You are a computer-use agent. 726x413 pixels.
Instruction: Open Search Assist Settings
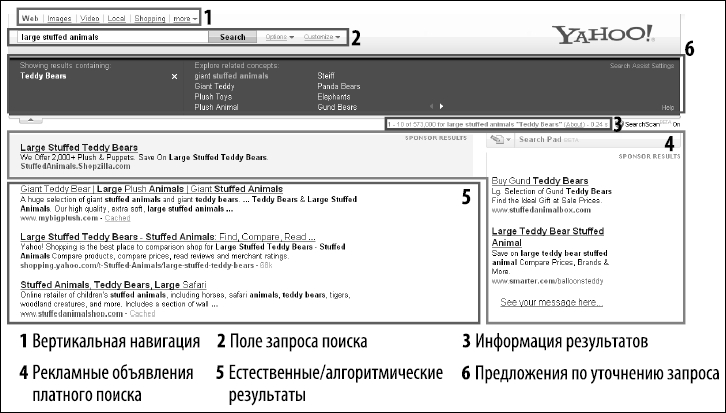642,66
